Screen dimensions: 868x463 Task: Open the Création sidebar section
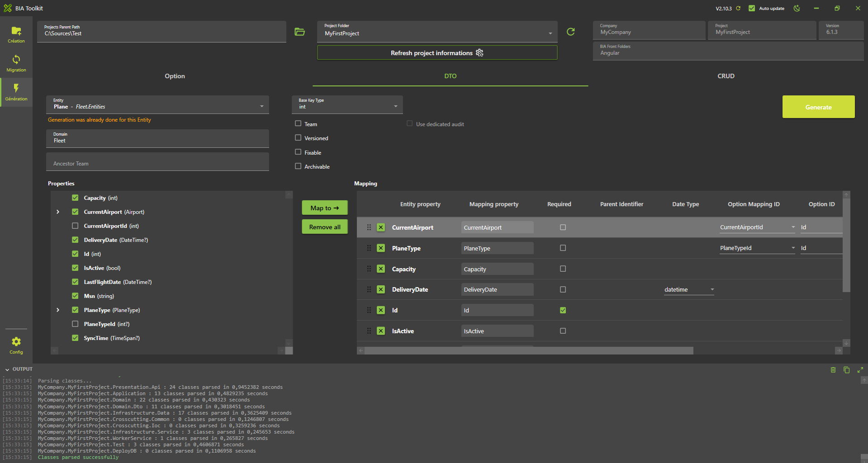pos(16,34)
